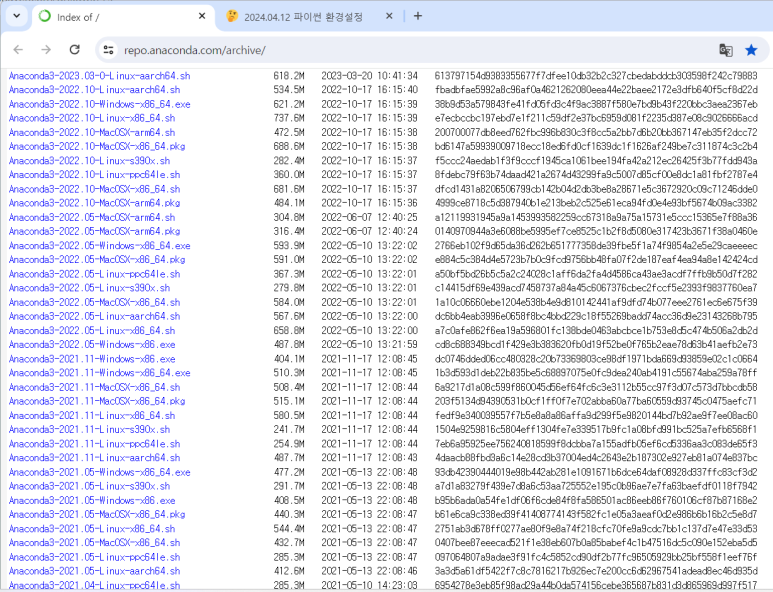Follow Anaconda3-2021.05-Windows-x86.exe link
773x592 pixels.
92,500
